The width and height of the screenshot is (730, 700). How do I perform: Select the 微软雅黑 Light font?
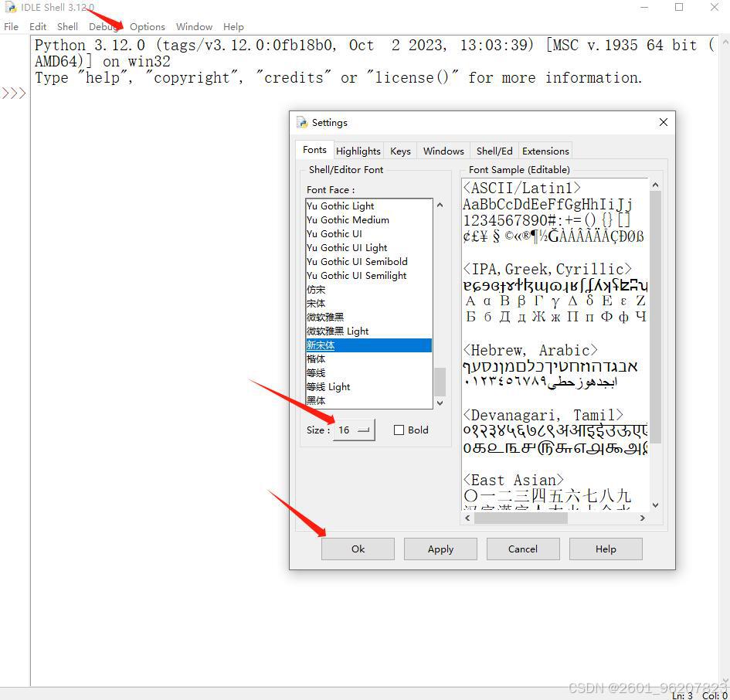(368, 331)
